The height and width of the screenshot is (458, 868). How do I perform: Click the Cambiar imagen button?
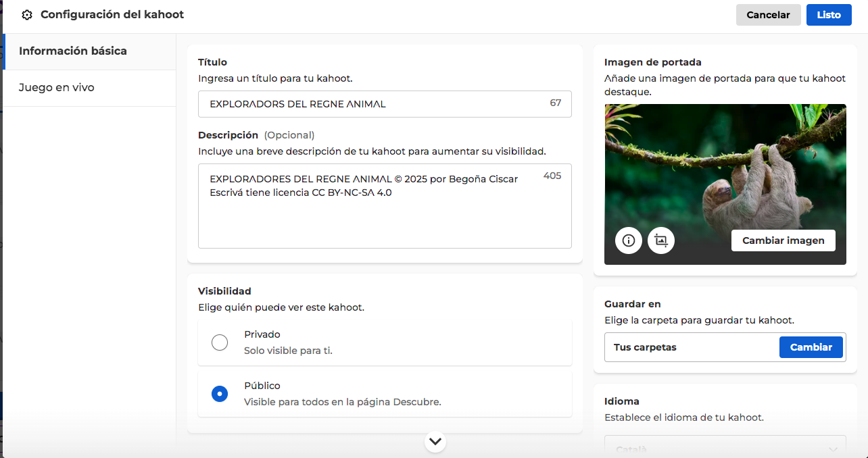click(783, 240)
